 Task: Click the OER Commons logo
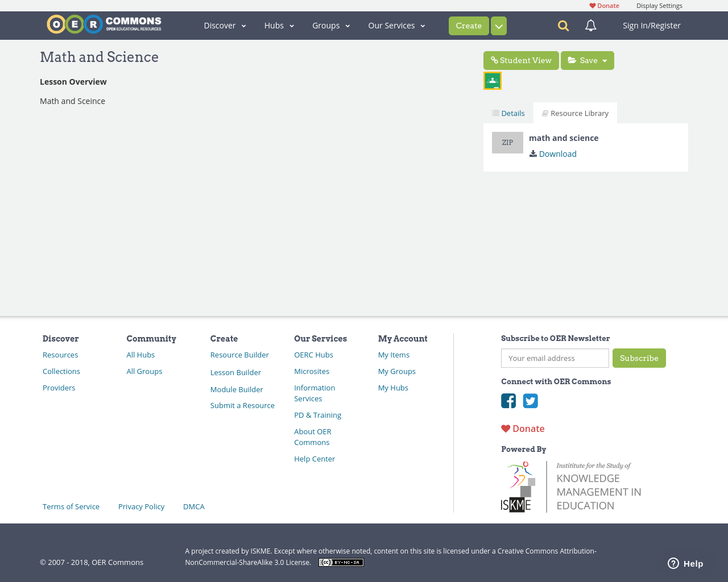(x=104, y=23)
